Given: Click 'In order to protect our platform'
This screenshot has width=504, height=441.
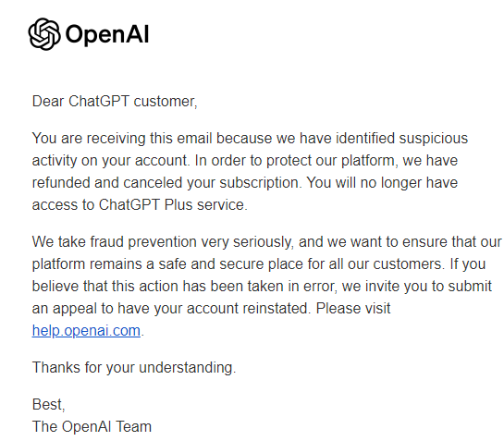Looking at the screenshot, I should point(295,160).
